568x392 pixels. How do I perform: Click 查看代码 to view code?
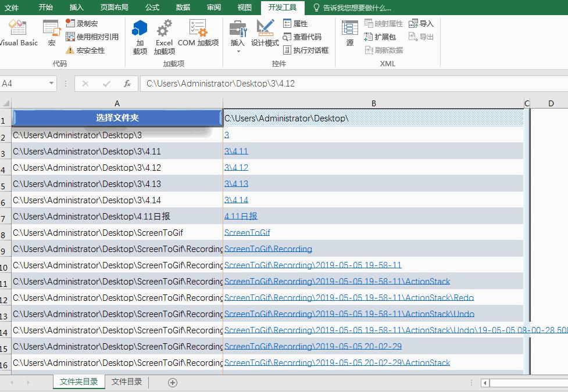(302, 37)
